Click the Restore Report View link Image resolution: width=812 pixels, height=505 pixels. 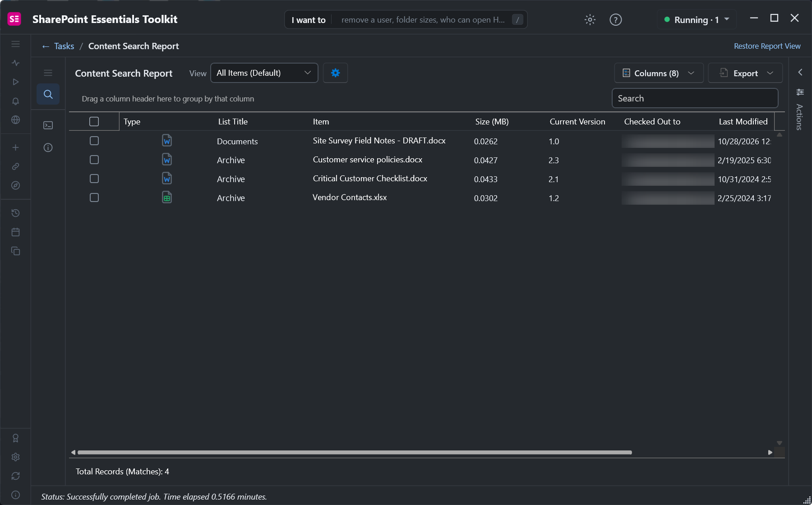767,46
